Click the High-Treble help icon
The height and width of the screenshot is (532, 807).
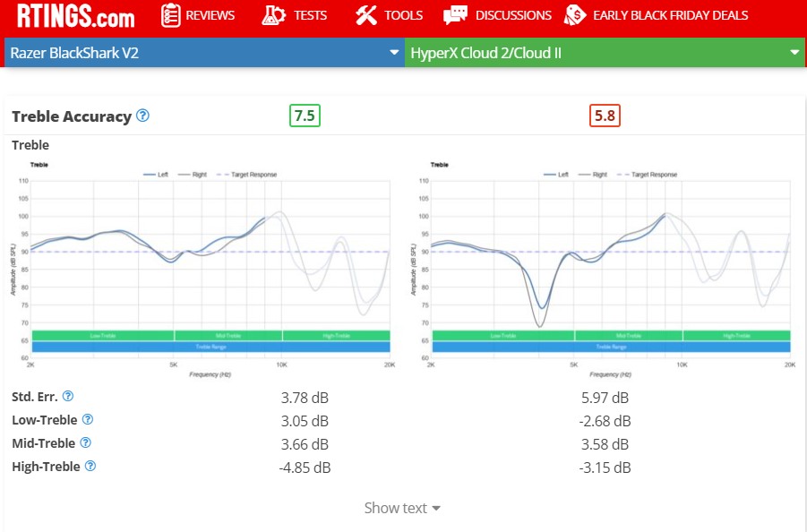coord(90,466)
